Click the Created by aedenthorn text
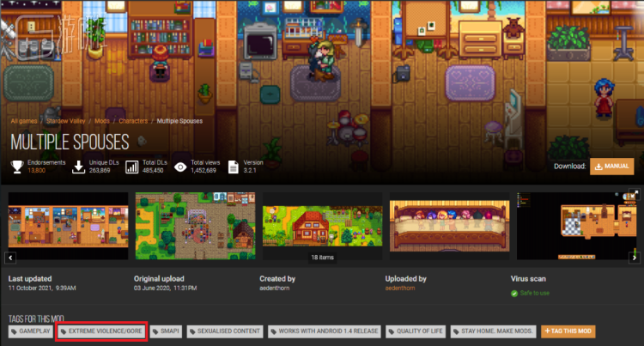The height and width of the screenshot is (346, 644). [275, 288]
